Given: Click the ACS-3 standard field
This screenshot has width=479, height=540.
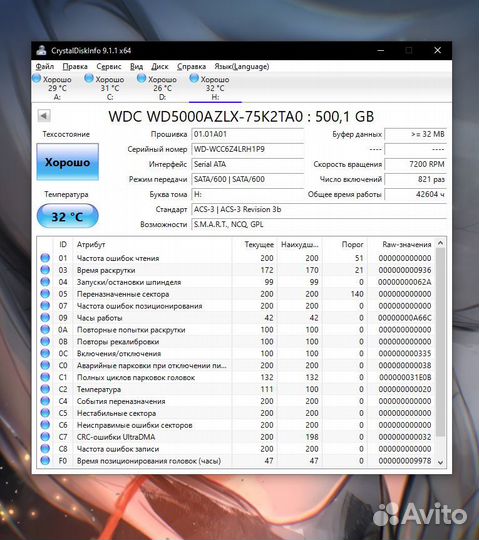Looking at the screenshot, I should click(x=319, y=209).
